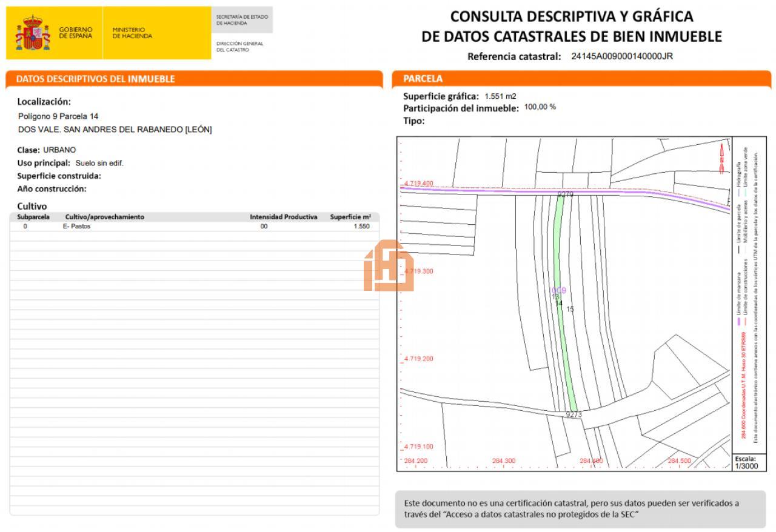The image size is (776, 532).
Task: Click road label 9273 on the map
Action: point(574,414)
